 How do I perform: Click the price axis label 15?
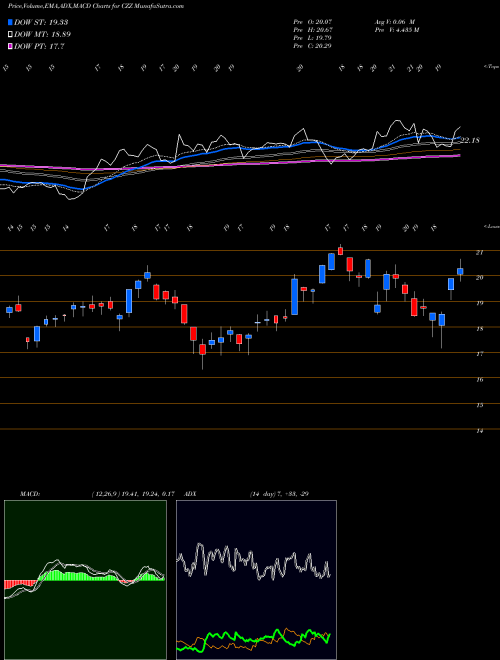479,406
